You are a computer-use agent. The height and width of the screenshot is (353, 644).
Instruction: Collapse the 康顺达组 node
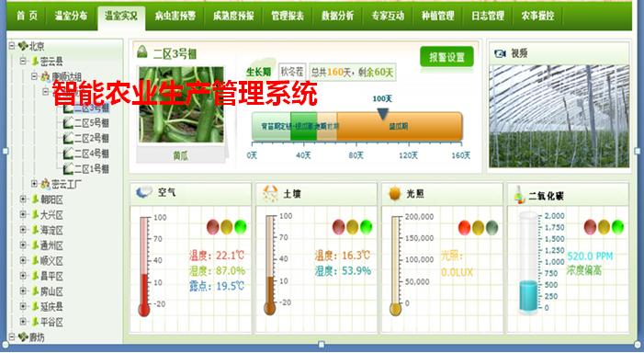[x=35, y=76]
